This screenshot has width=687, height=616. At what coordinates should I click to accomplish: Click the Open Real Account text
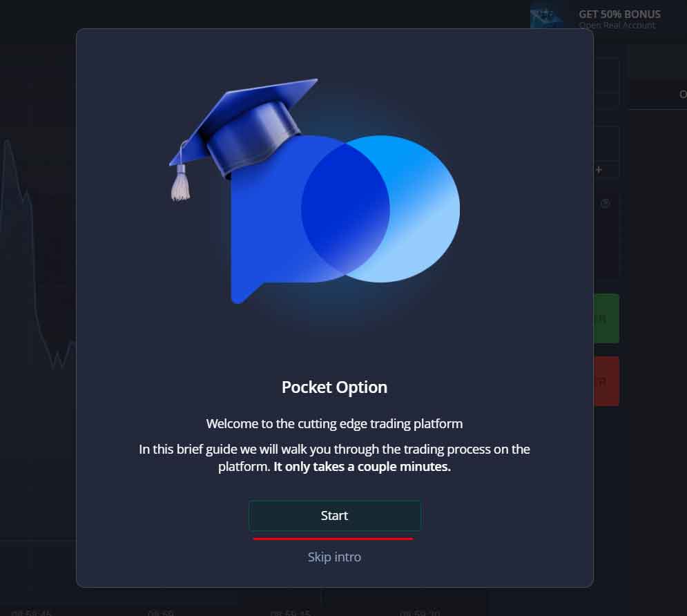617,26
